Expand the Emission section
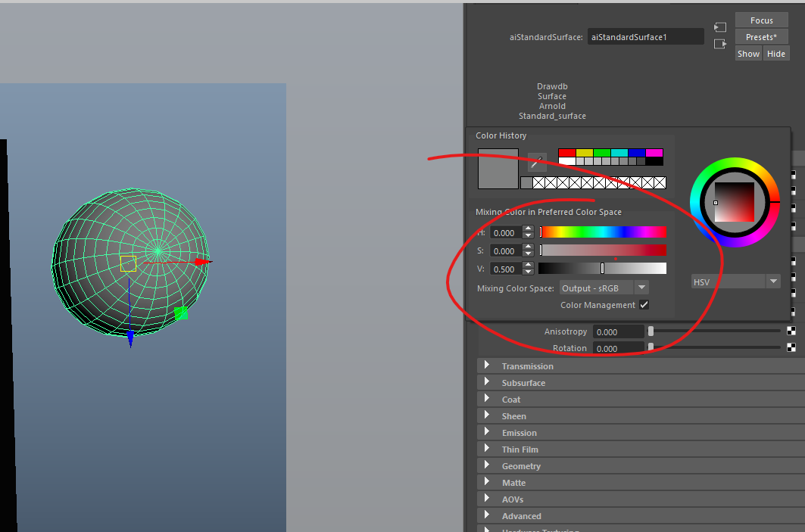This screenshot has width=805, height=532. tap(486, 433)
